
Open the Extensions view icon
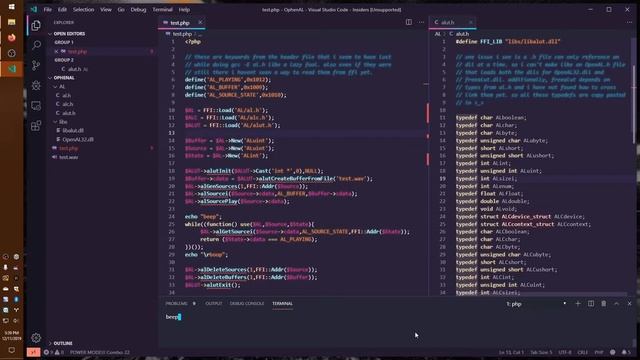36,125
